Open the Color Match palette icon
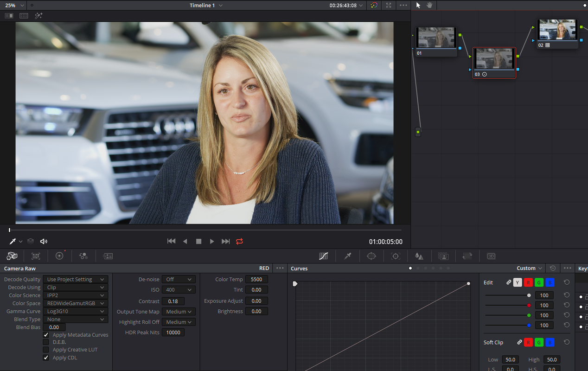Image resolution: width=588 pixels, height=371 pixels. pos(36,256)
